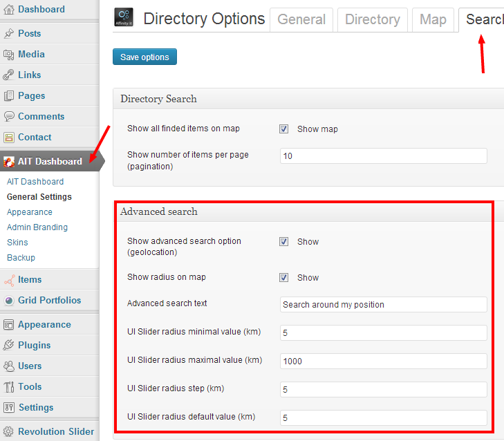This screenshot has width=504, height=441.
Task: Click the Users icon in sidebar
Action: click(9, 366)
